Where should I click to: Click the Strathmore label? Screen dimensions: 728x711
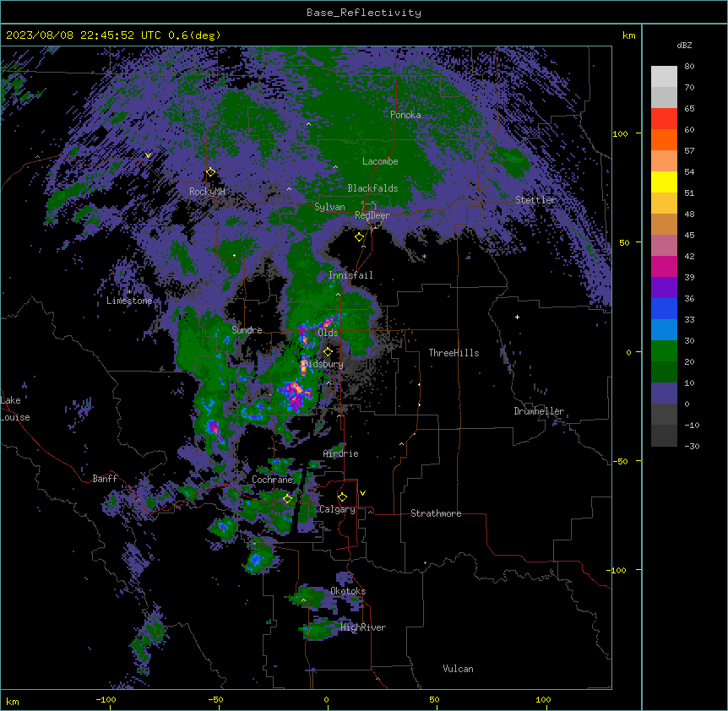click(436, 513)
